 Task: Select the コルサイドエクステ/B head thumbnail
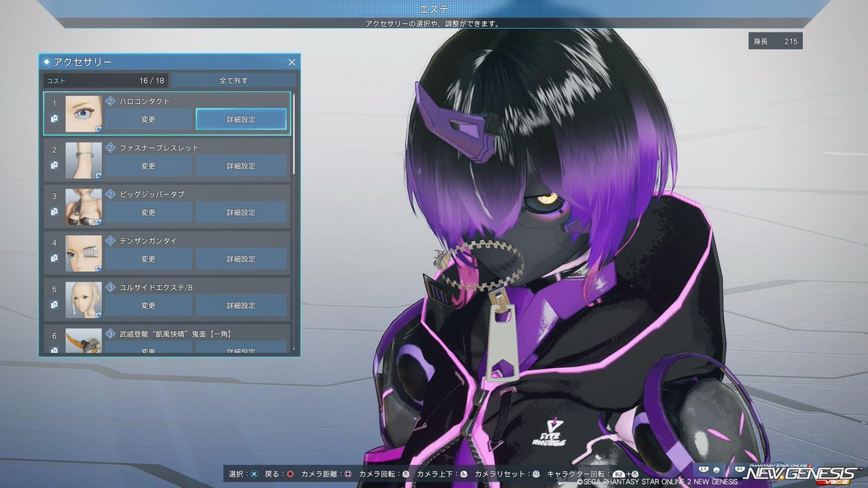pos(84,299)
